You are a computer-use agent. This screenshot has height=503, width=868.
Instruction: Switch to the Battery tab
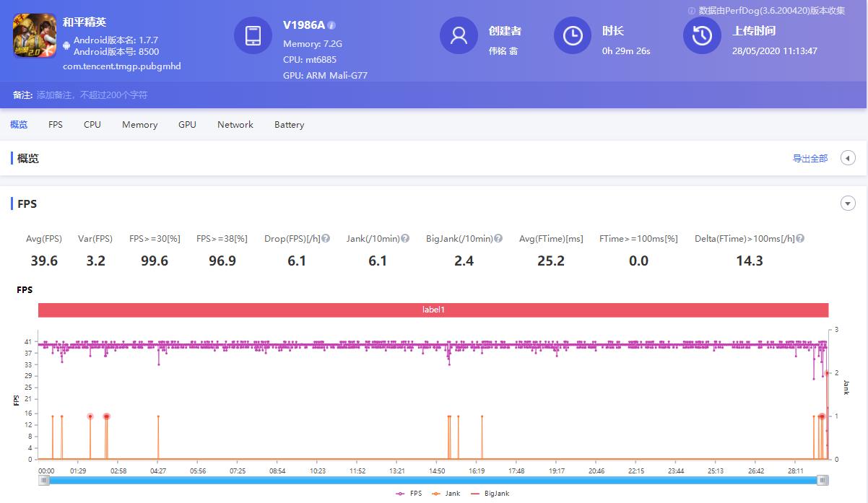tap(289, 124)
